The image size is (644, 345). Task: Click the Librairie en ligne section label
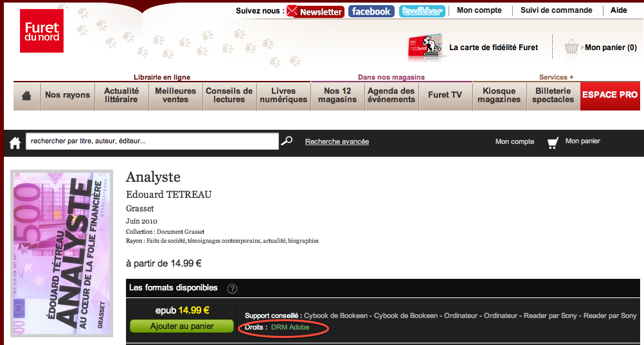click(x=162, y=77)
